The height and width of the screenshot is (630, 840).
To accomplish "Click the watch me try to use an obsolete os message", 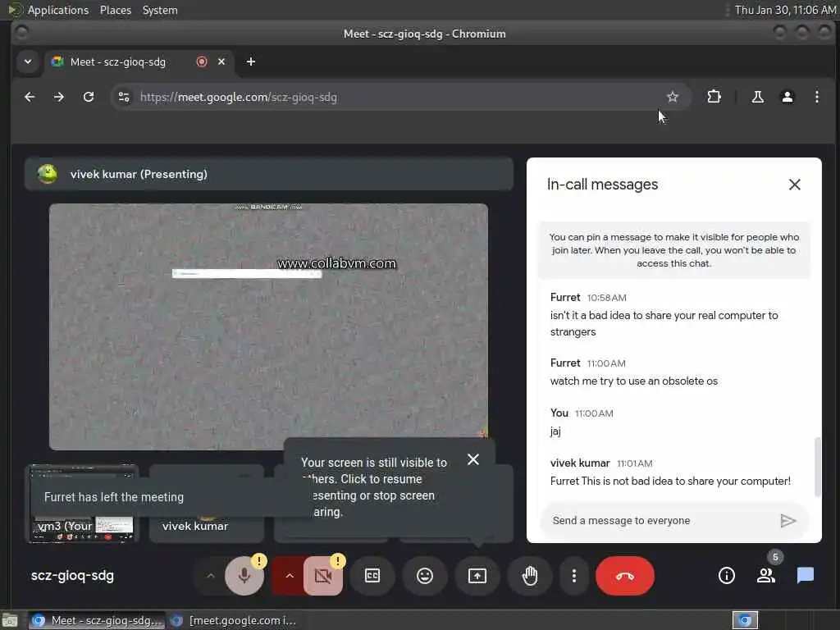I will tap(634, 381).
